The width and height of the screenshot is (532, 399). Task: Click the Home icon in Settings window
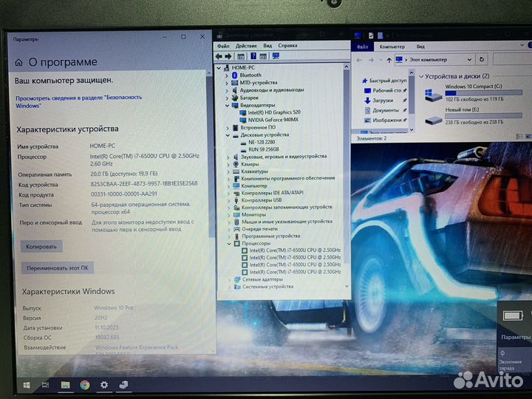click(x=18, y=62)
